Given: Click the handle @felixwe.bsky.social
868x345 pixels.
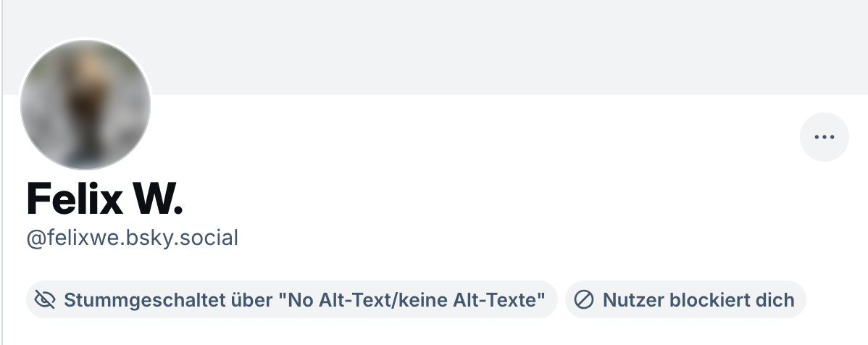Looking at the screenshot, I should pyautogui.click(x=133, y=238).
